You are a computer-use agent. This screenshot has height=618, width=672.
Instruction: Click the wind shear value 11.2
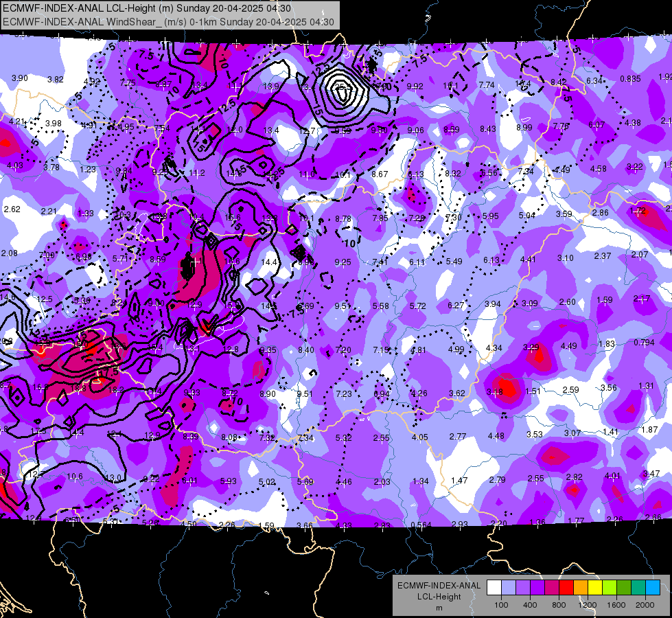point(197,173)
